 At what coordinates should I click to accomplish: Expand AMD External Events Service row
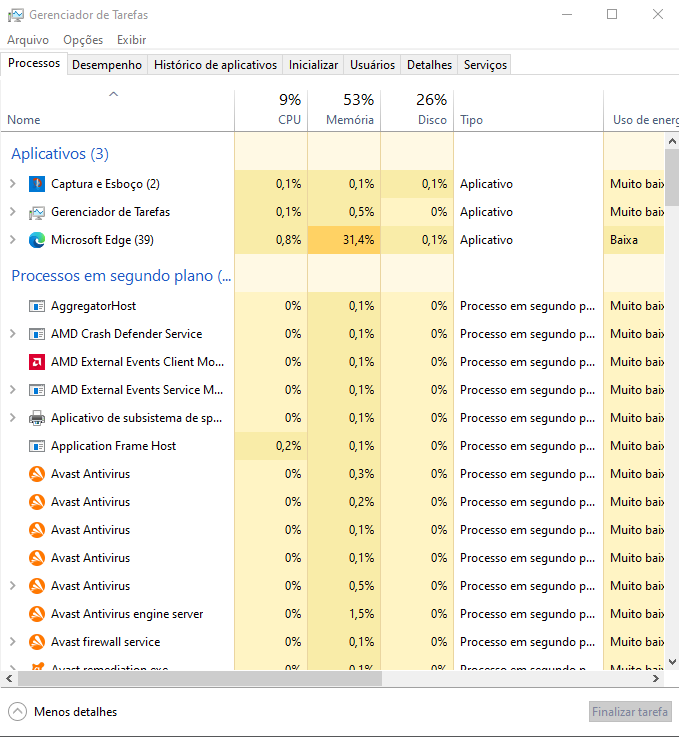pyautogui.click(x=13, y=390)
